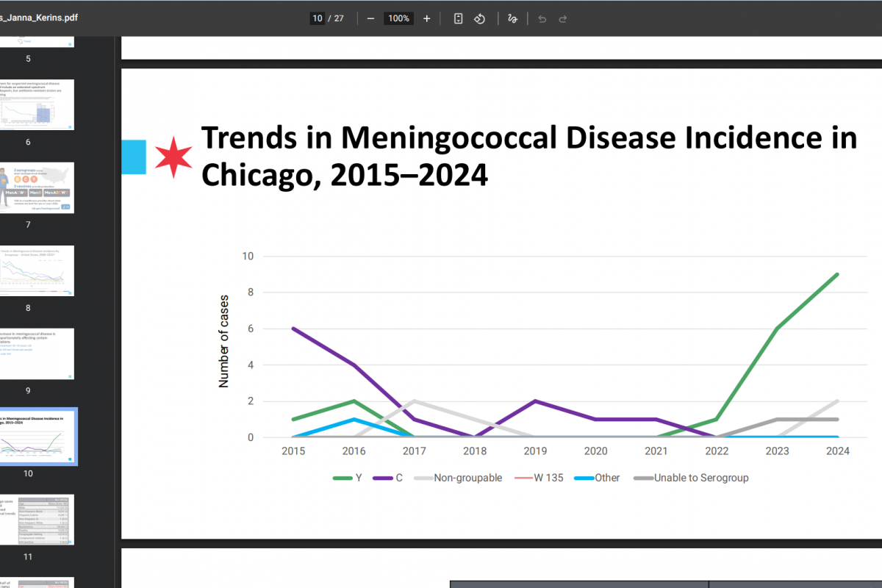
Task: Navigate to page 8 using its thumbnail
Action: pyautogui.click(x=37, y=270)
